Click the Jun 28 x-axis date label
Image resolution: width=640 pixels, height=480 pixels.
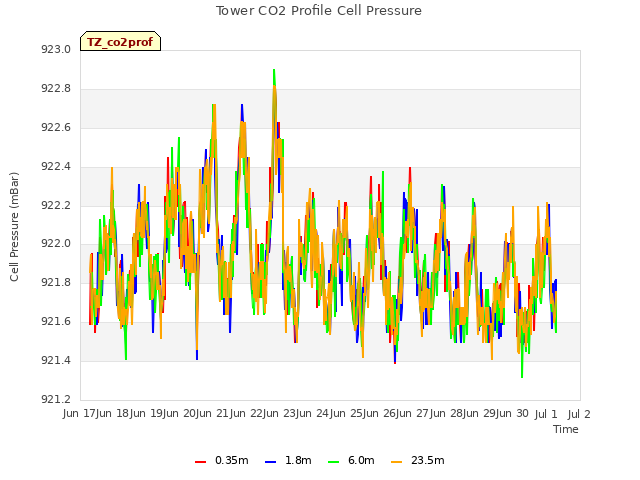447,414
